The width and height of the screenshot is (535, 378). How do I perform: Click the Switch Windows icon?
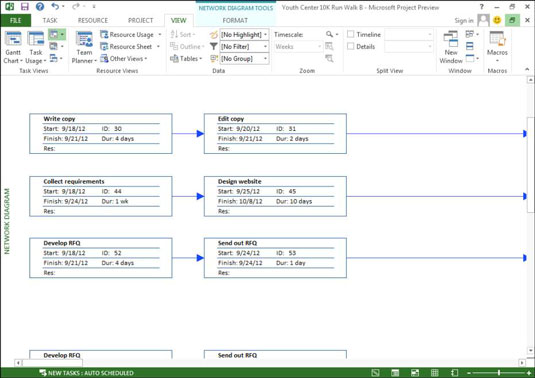472,34
